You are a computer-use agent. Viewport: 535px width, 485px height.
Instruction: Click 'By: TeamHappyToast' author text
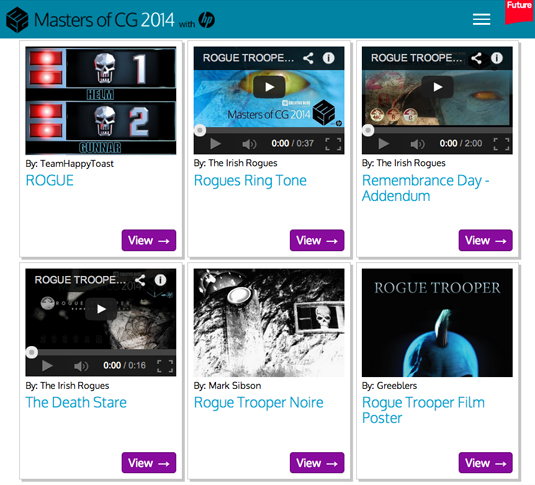(70, 164)
